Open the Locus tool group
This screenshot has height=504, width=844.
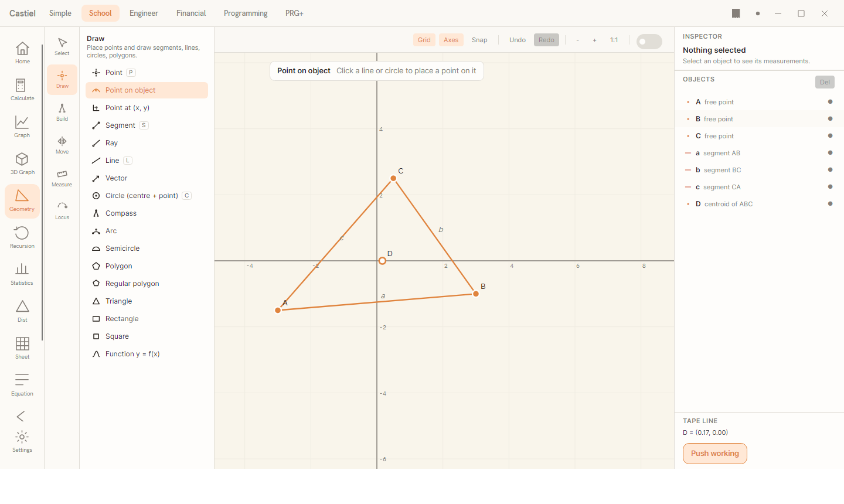(x=62, y=211)
